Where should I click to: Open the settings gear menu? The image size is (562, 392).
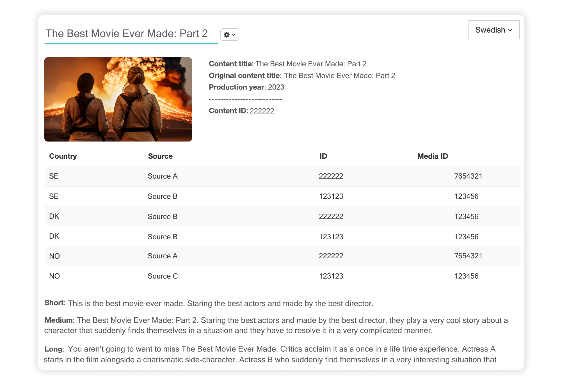(x=226, y=35)
